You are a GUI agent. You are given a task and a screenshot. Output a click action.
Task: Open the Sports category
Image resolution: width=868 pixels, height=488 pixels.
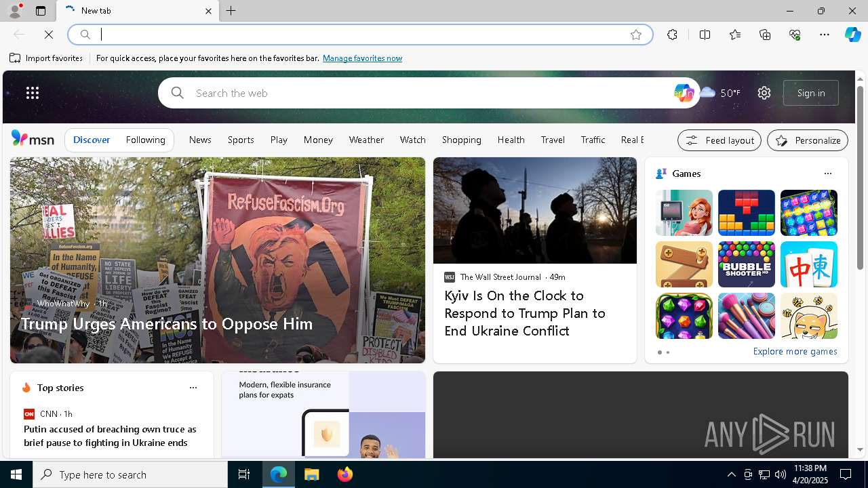(x=241, y=140)
